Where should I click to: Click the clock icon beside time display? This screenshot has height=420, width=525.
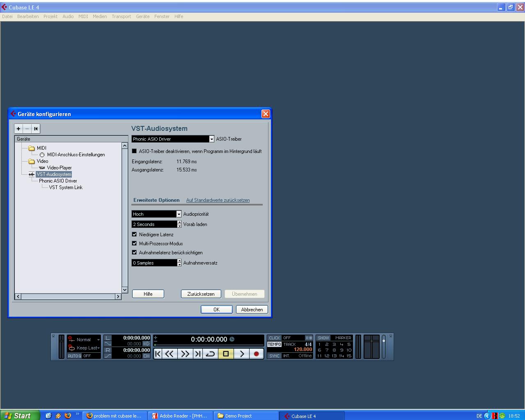pos(232,339)
